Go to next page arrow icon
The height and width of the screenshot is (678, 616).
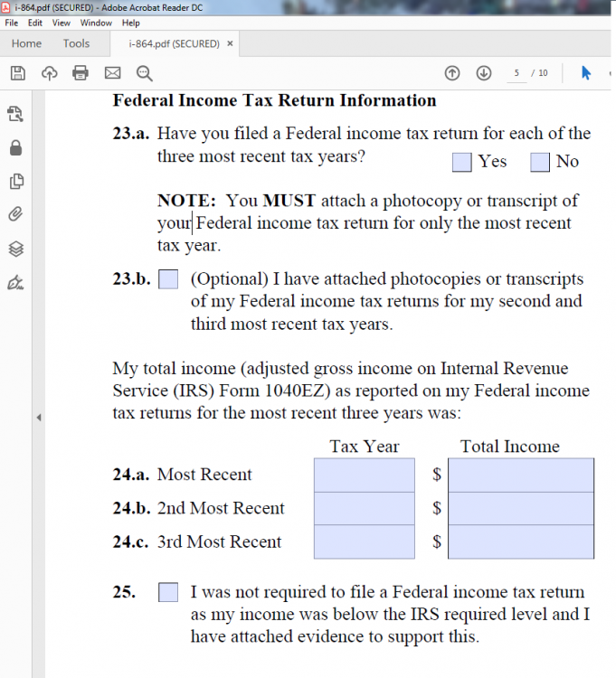pos(484,73)
